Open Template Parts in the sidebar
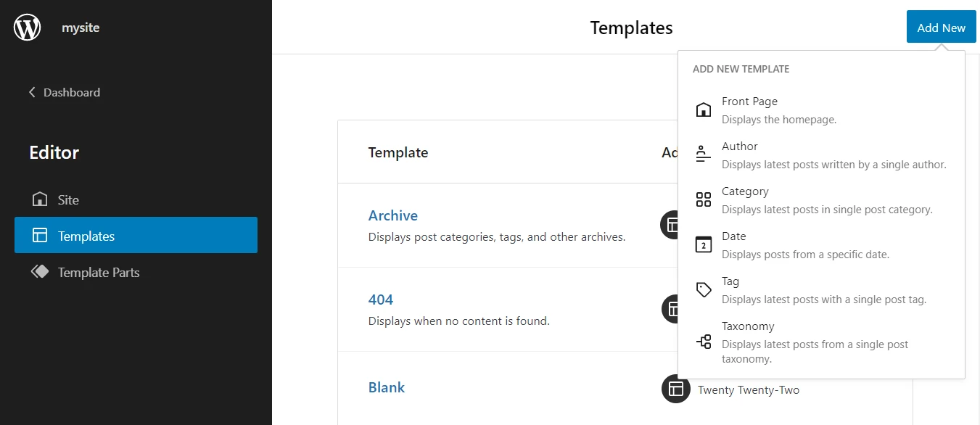Viewport: 980px width, 425px height. point(136,272)
